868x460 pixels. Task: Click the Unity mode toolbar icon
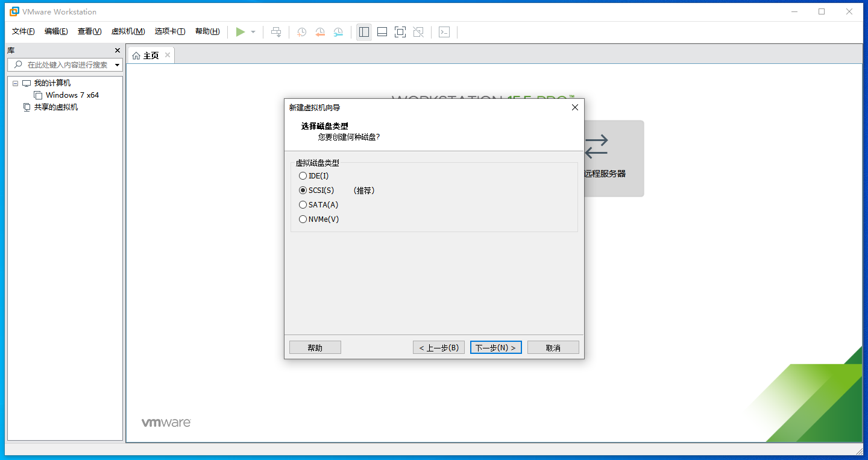click(418, 32)
